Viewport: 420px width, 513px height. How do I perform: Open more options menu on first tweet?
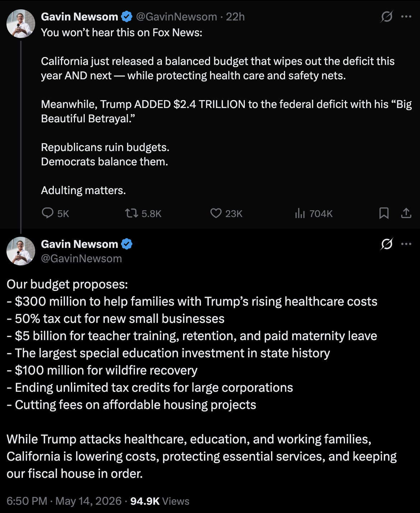tap(406, 17)
